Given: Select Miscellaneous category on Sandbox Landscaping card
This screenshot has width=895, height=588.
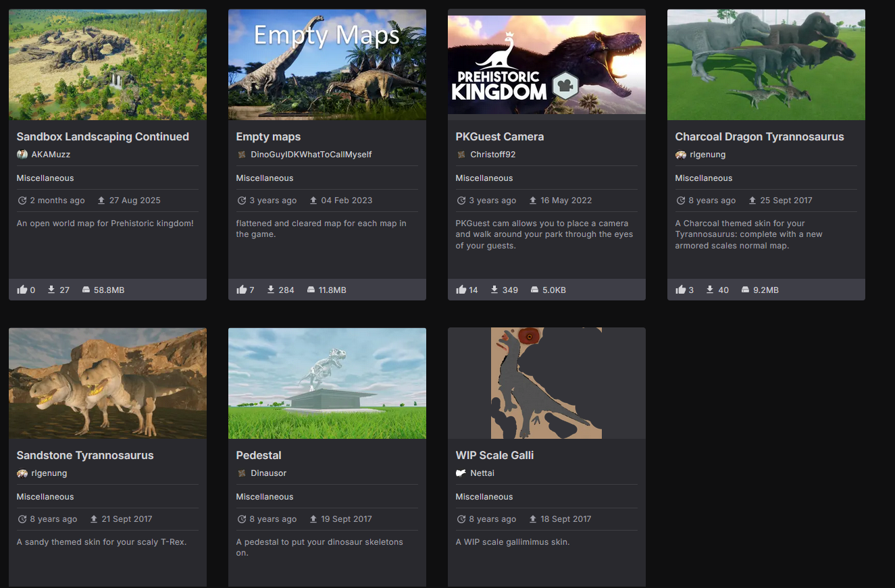Looking at the screenshot, I should 45,178.
